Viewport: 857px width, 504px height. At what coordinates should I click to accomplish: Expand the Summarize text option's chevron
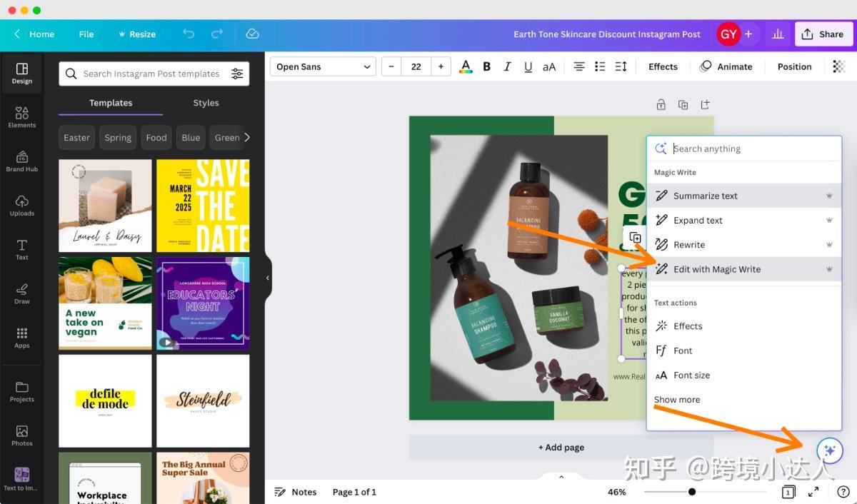(x=829, y=195)
